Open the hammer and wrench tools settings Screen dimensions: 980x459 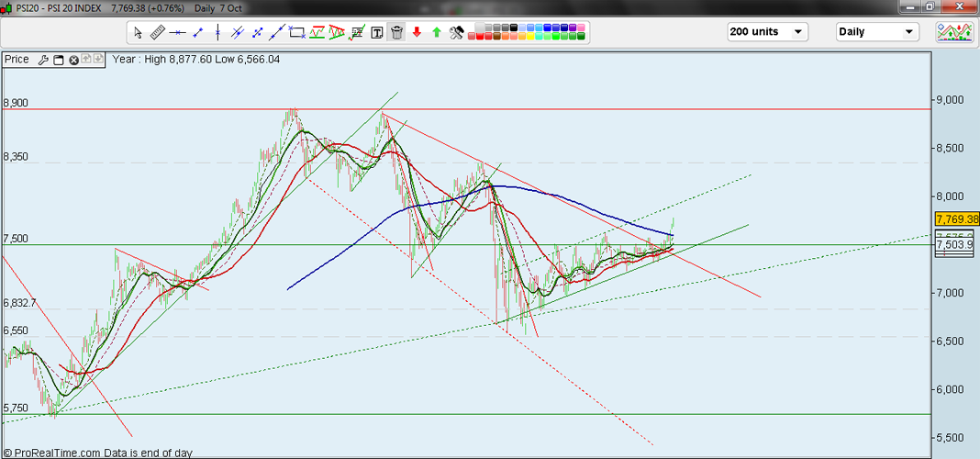coord(456,32)
